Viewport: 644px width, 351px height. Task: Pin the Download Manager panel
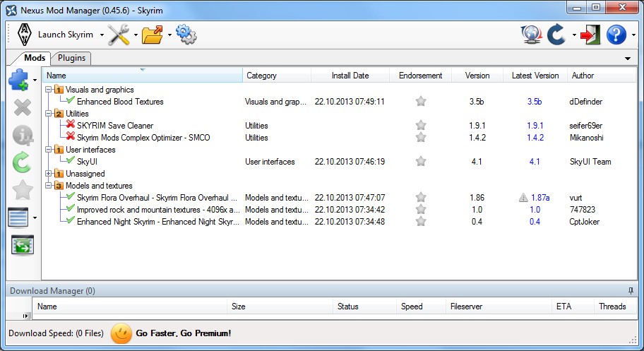(631, 290)
